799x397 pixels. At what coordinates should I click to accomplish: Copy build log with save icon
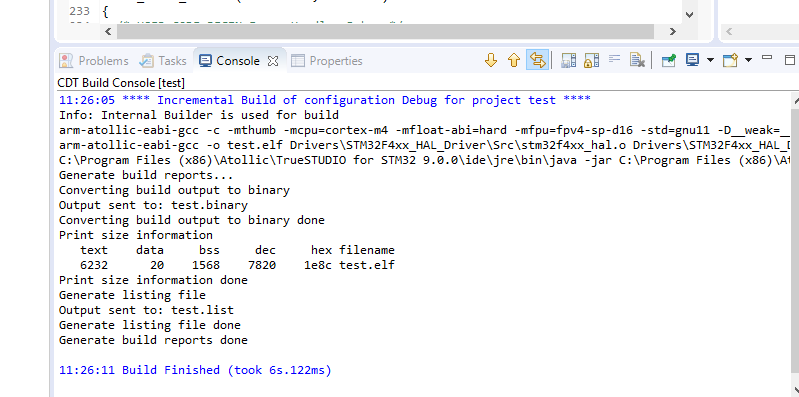pyautogui.click(x=568, y=60)
